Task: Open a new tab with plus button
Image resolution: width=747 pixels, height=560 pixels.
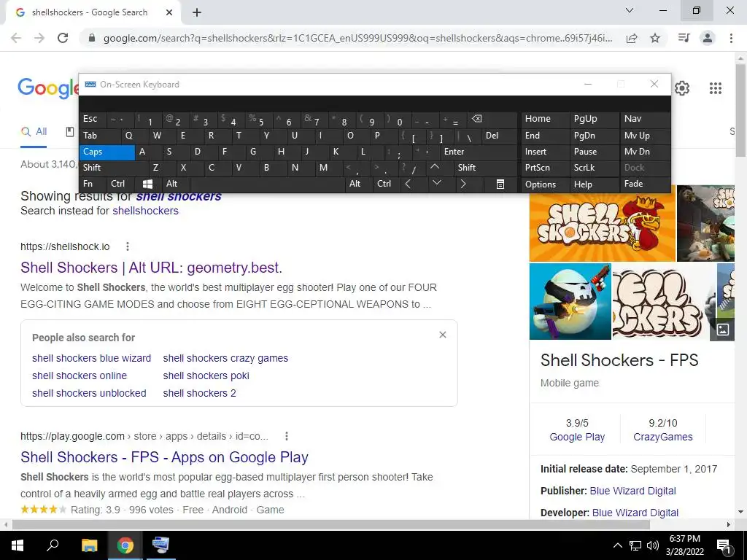Action: click(x=197, y=13)
